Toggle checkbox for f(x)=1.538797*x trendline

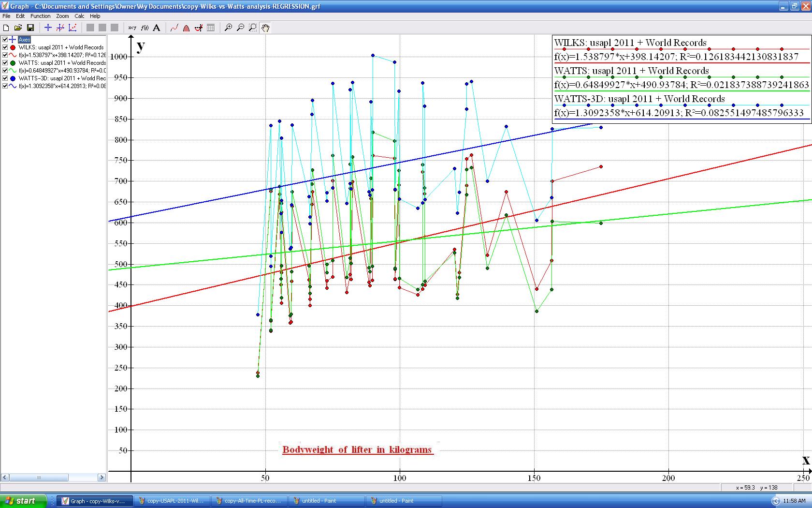pyautogui.click(x=5, y=55)
